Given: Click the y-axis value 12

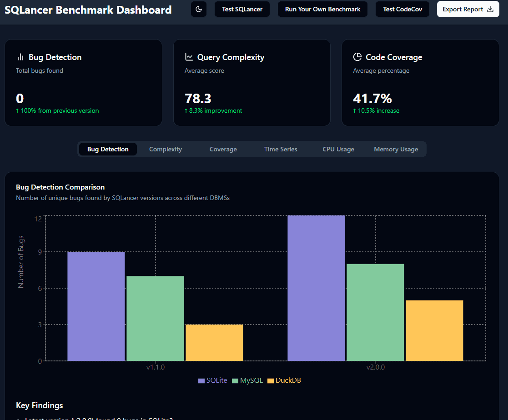Looking at the screenshot, I should (38, 219).
